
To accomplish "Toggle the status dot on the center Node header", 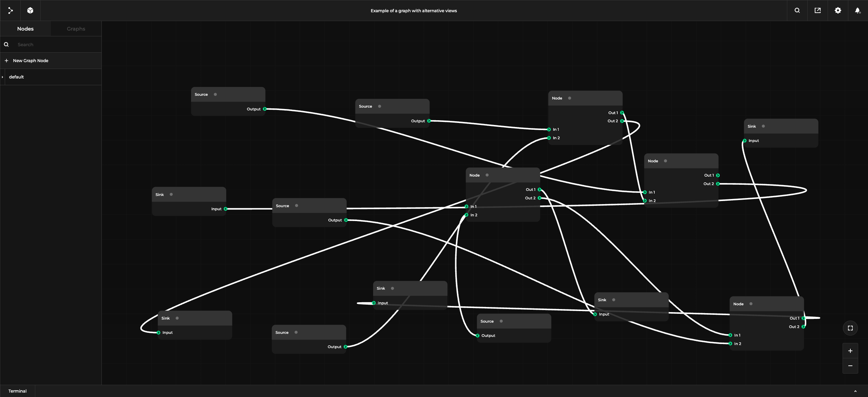I will (x=487, y=175).
